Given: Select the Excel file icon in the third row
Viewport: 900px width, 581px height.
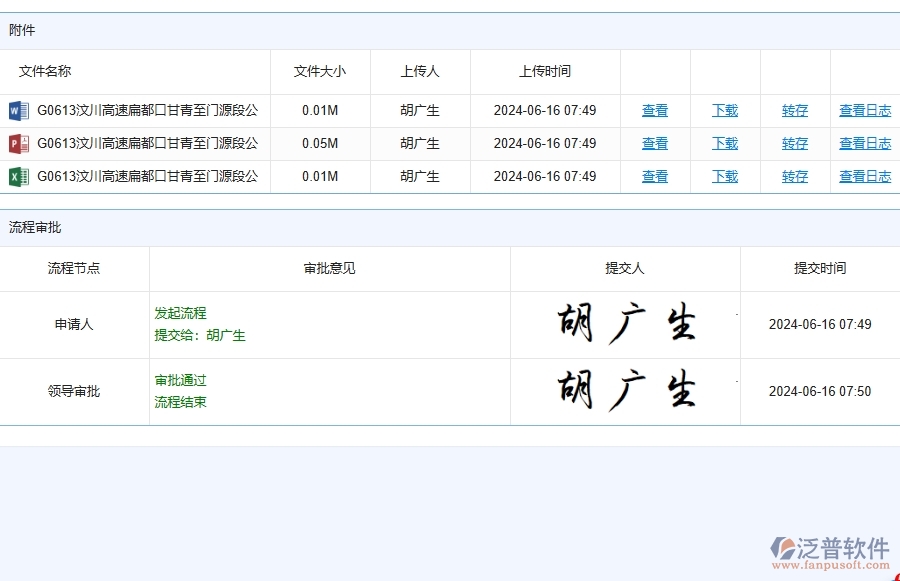Looking at the screenshot, I should tap(21, 176).
